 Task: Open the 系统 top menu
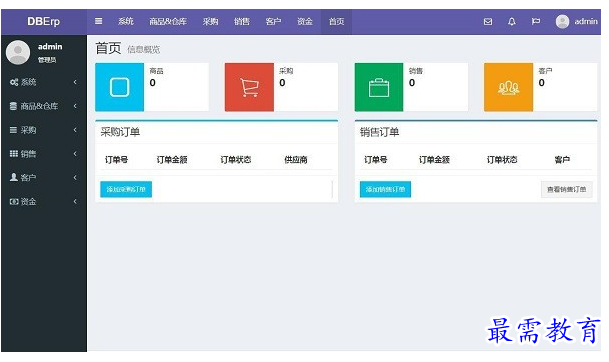pyautogui.click(x=126, y=21)
